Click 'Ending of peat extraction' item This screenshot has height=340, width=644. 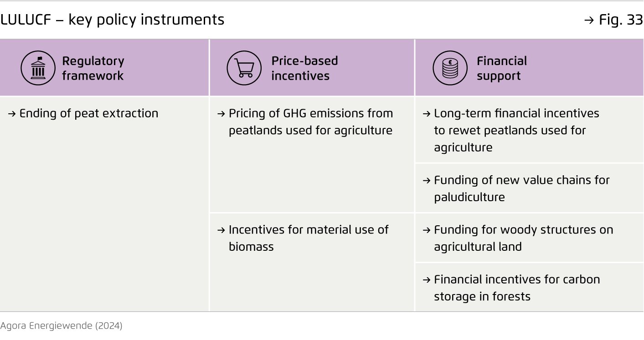pos(88,113)
